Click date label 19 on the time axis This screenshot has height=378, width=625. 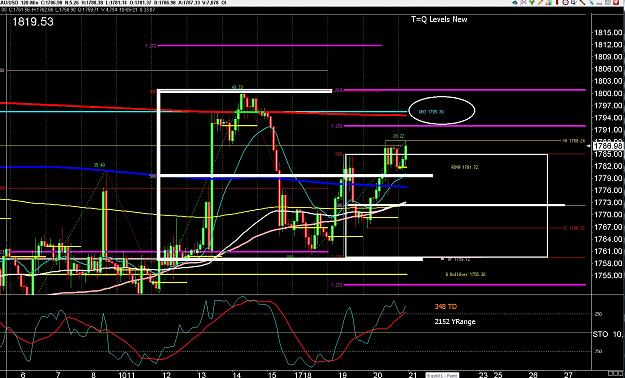click(342, 375)
